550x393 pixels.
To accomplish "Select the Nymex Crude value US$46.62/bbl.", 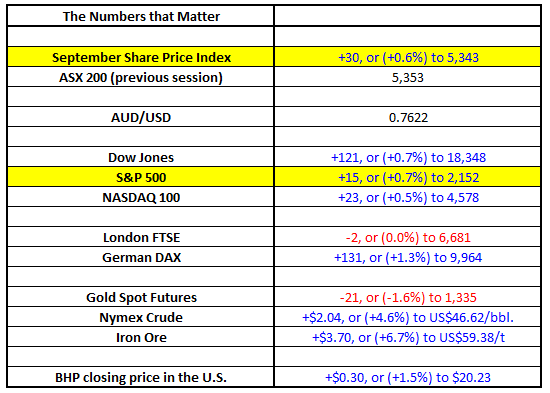I will pos(408,317).
